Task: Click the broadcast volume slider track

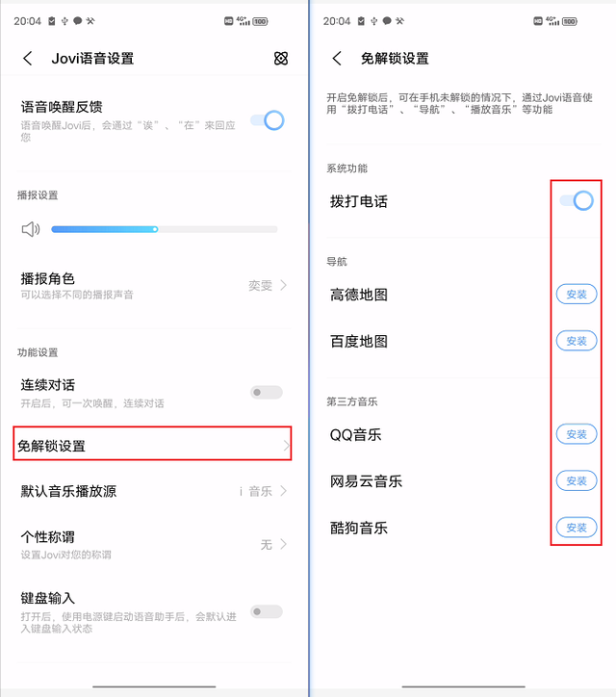Action: [165, 229]
